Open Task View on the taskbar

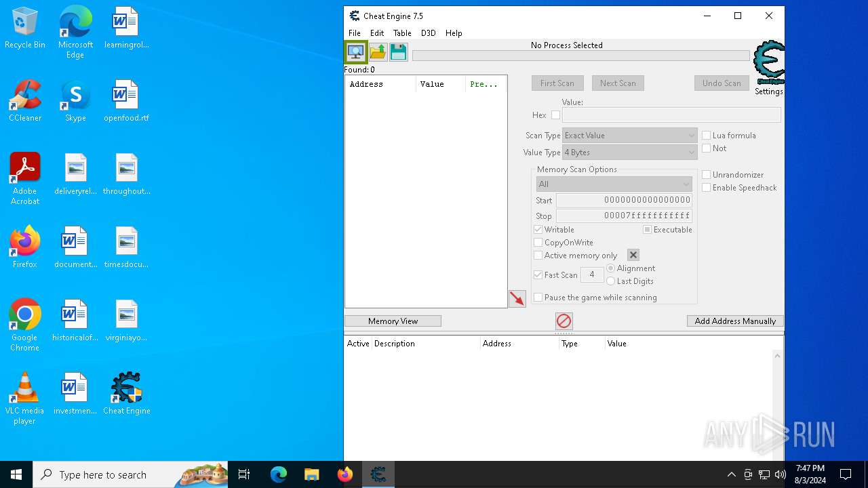click(x=244, y=474)
